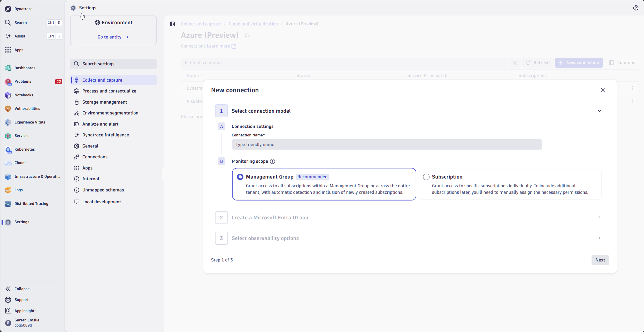Navigate to Collect and capture breadcrumb

(x=201, y=24)
